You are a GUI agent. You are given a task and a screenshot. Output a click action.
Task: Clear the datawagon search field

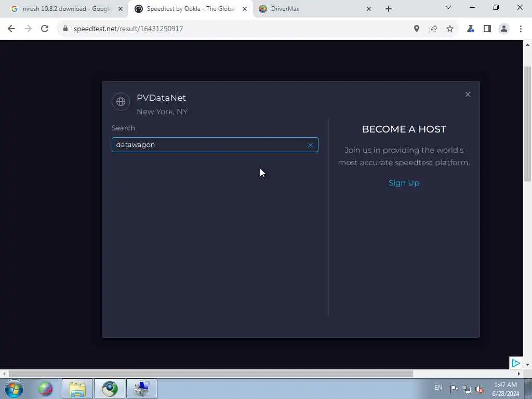click(310, 145)
